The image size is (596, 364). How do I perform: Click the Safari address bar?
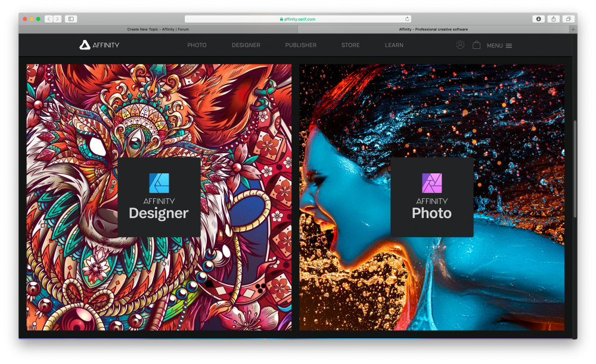298,18
